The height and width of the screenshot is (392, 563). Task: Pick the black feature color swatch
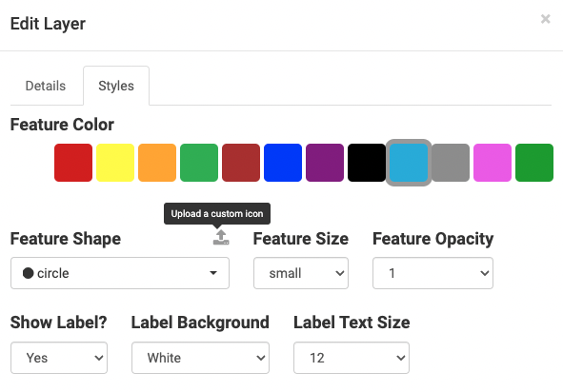pyautogui.click(x=367, y=163)
